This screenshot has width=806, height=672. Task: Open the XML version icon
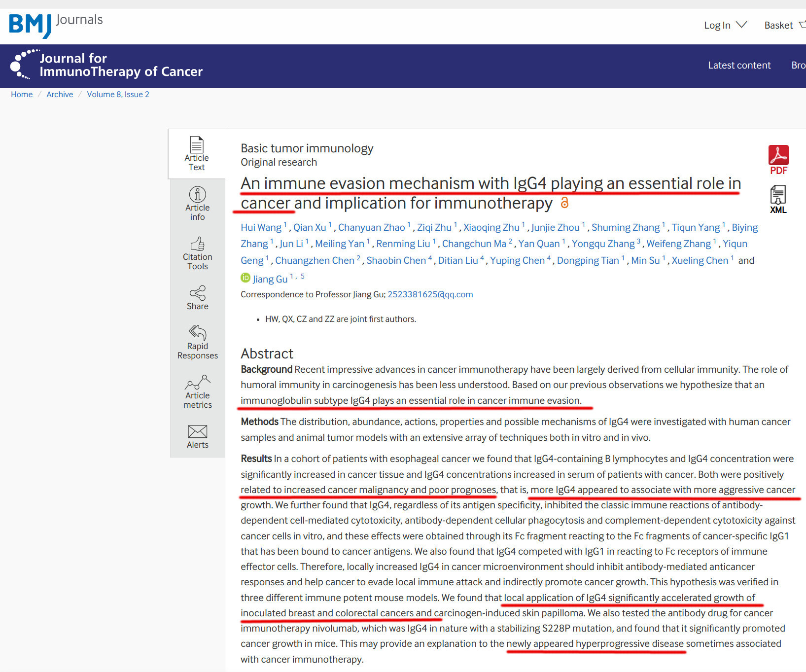pos(778,199)
